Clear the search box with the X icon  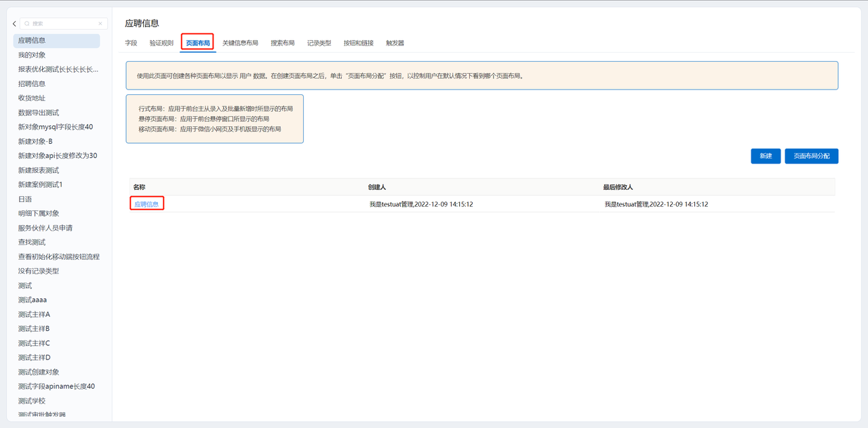click(x=101, y=24)
